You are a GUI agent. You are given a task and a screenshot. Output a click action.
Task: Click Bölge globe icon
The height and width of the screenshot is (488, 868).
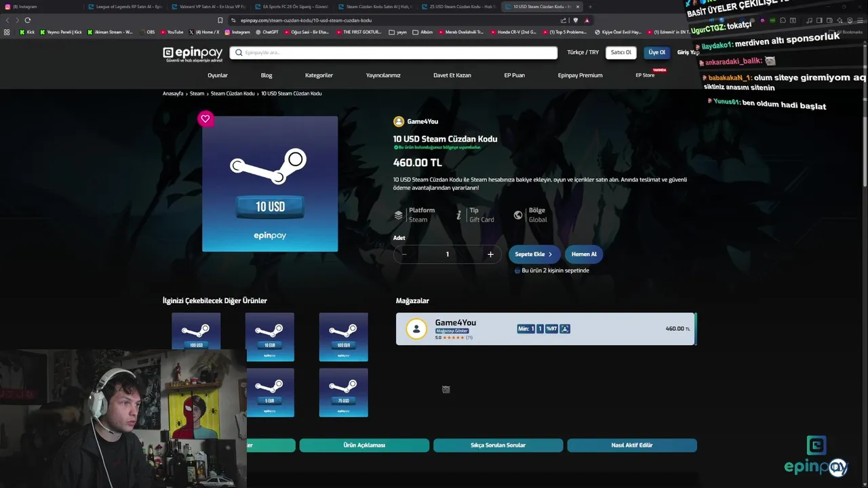pos(518,215)
